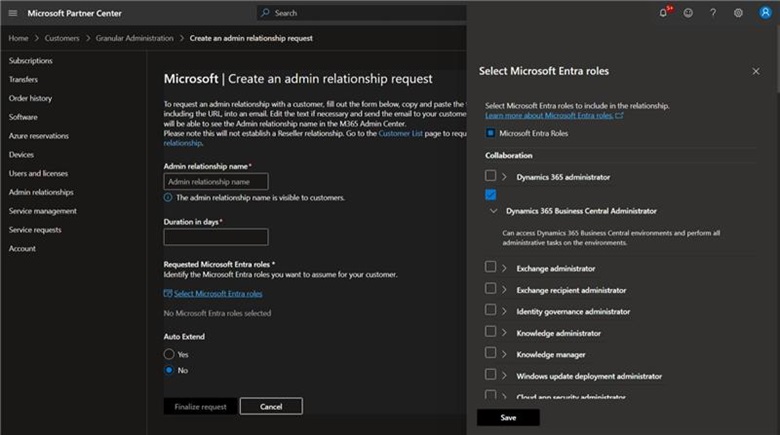
Task: Check Windows update deployment administrator checkbox
Action: tap(490, 374)
